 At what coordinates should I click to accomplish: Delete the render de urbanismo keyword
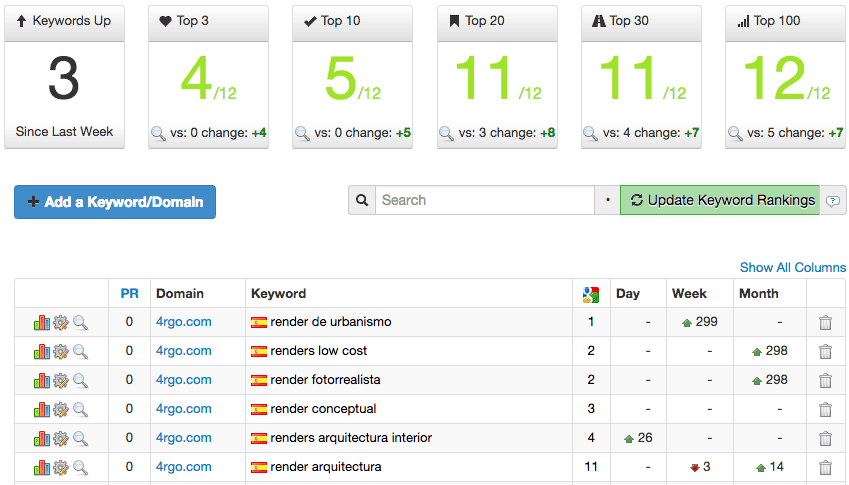825,323
